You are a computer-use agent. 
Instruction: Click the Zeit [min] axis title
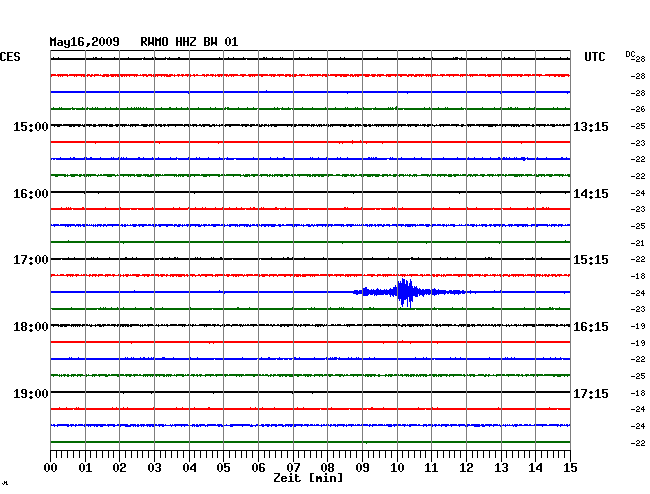pos(308,478)
